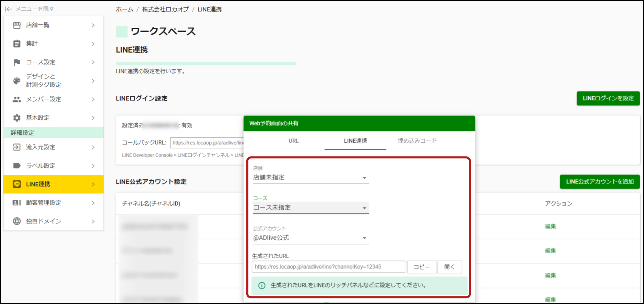The height and width of the screenshot is (304, 644).
Task: Switch to the URL tab
Action: (x=294, y=141)
